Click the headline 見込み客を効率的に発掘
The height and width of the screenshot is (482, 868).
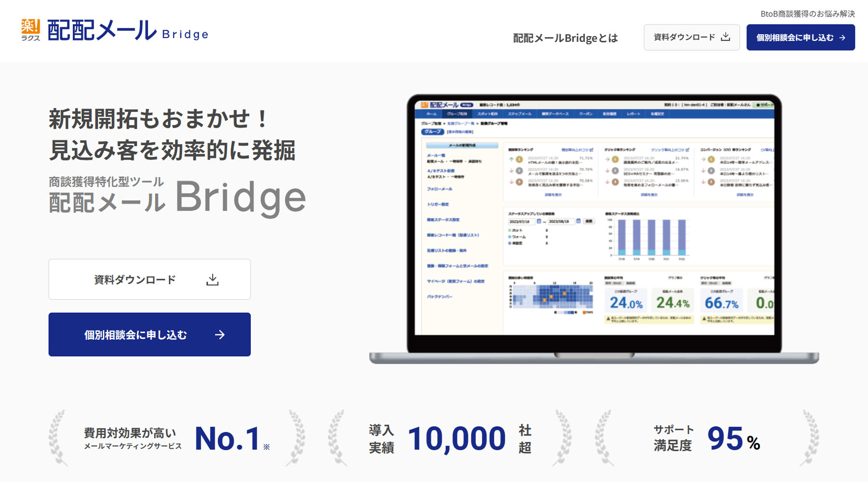click(172, 150)
